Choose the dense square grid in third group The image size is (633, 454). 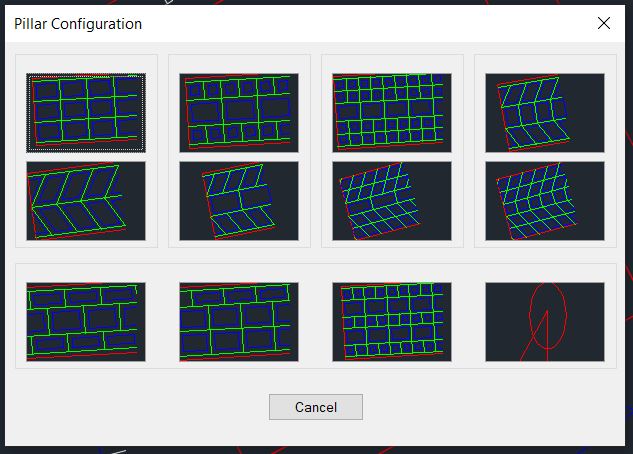[392, 112]
